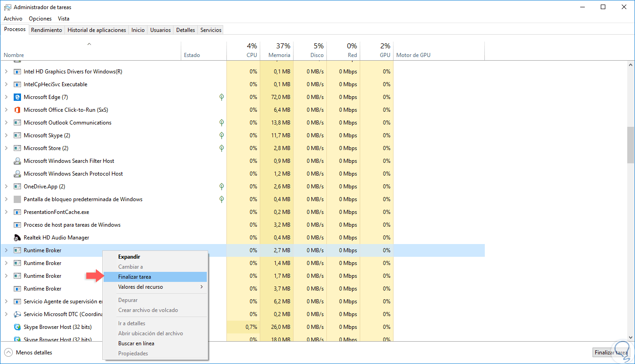Click the 0,7% CPU value for Skype Browser Host
This screenshot has width=635, height=364.
click(251, 327)
